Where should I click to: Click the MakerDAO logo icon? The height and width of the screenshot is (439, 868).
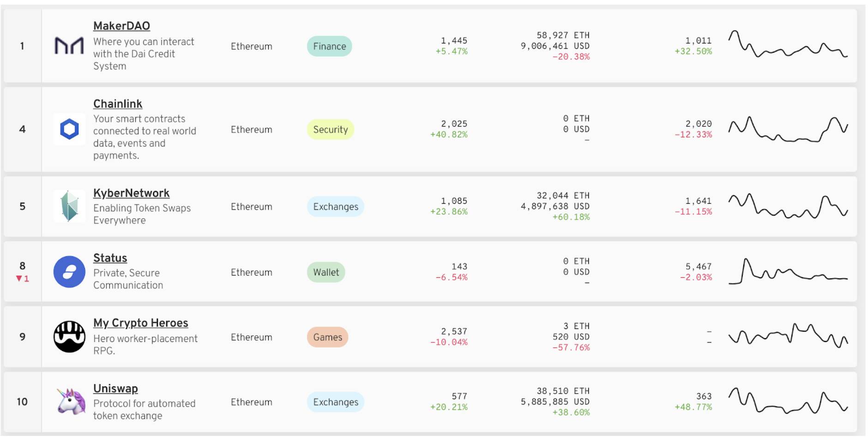click(x=69, y=46)
